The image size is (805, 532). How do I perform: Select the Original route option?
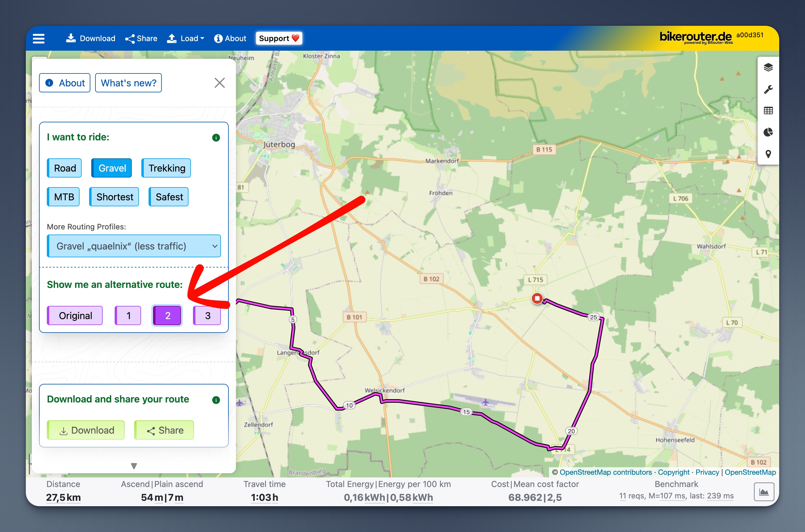pyautogui.click(x=75, y=315)
